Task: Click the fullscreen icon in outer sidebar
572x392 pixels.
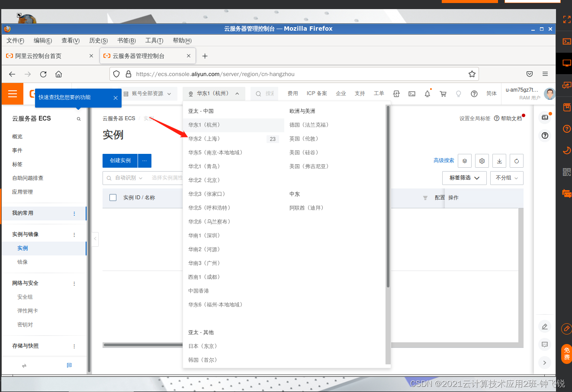Action: click(567, 19)
